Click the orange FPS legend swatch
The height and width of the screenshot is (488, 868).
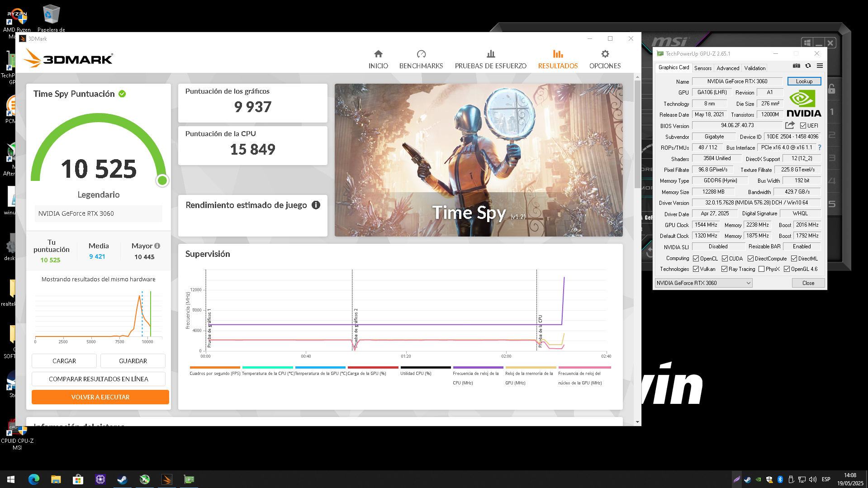[x=215, y=367]
